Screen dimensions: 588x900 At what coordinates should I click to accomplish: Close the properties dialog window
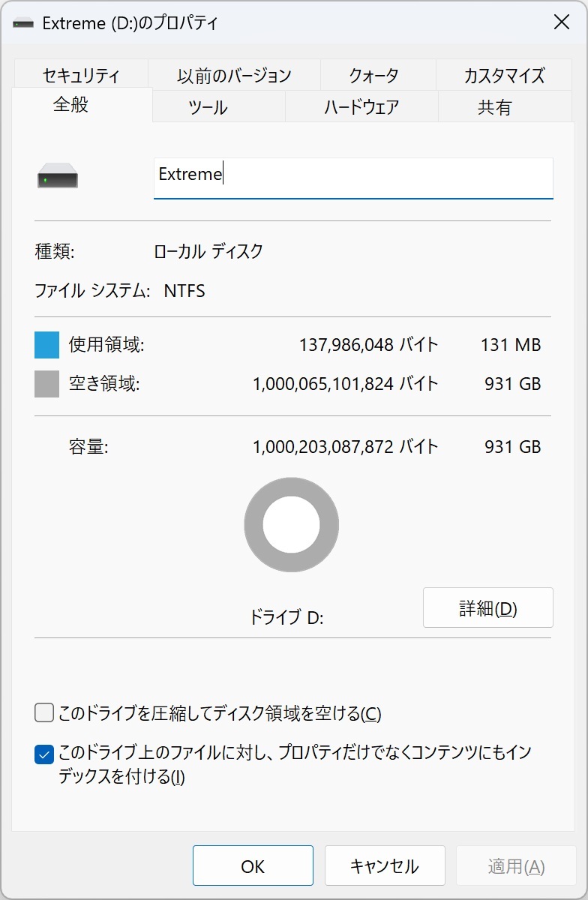[x=562, y=22]
